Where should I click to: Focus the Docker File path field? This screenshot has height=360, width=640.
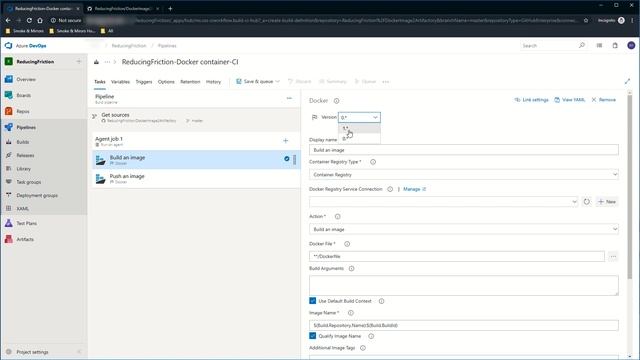coord(457,256)
